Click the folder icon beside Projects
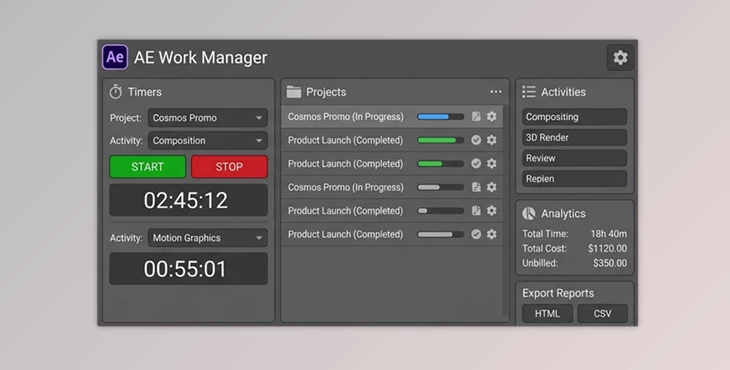The height and width of the screenshot is (370, 730). point(294,92)
